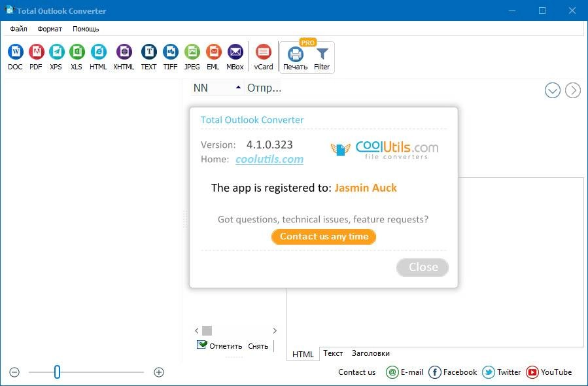588x386 pixels.
Task: Pick the MBox conversion icon
Action: [x=235, y=52]
